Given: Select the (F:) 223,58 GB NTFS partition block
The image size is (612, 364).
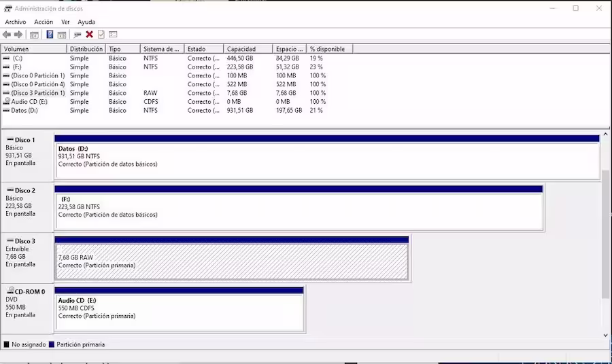Looking at the screenshot, I should pos(299,208).
